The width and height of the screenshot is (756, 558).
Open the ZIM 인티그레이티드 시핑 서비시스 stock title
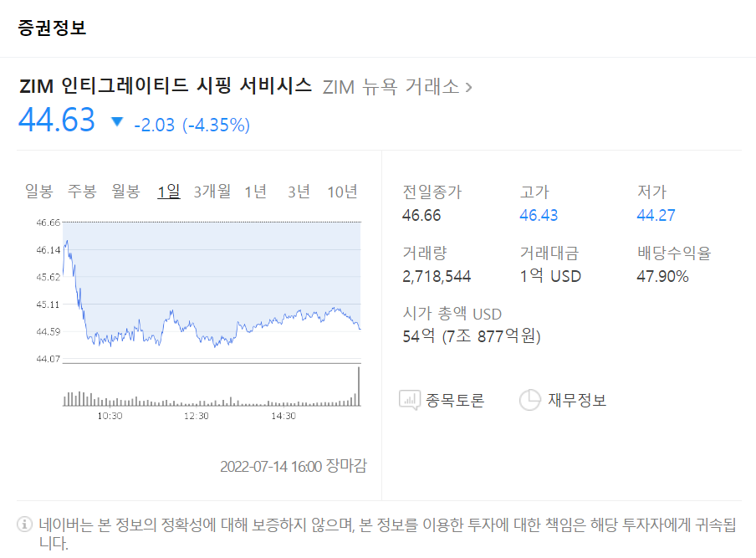click(166, 86)
